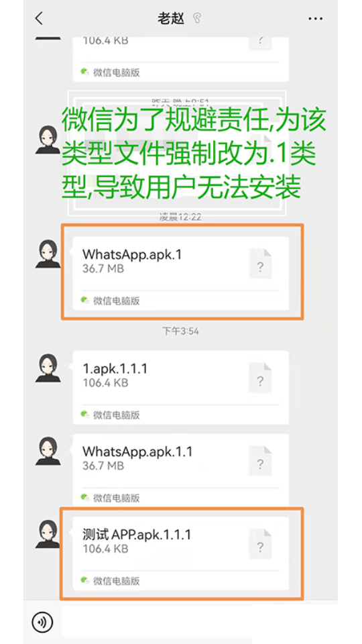The image size is (362, 644).
Task: Tap the earpiece mode icon beside 老赵
Action: (197, 19)
